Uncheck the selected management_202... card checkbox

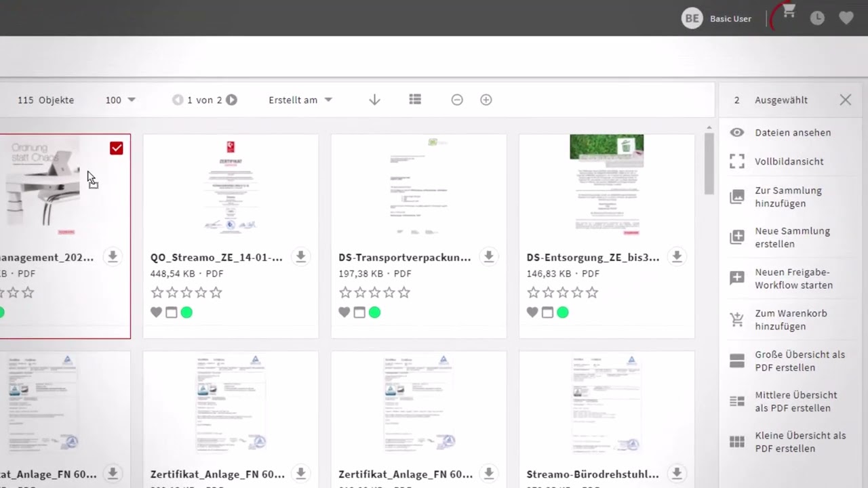point(117,148)
